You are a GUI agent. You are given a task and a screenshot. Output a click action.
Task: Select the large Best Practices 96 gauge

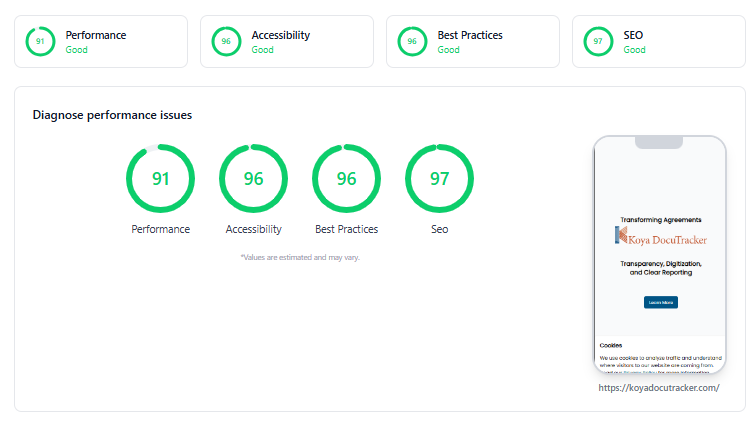pos(346,179)
